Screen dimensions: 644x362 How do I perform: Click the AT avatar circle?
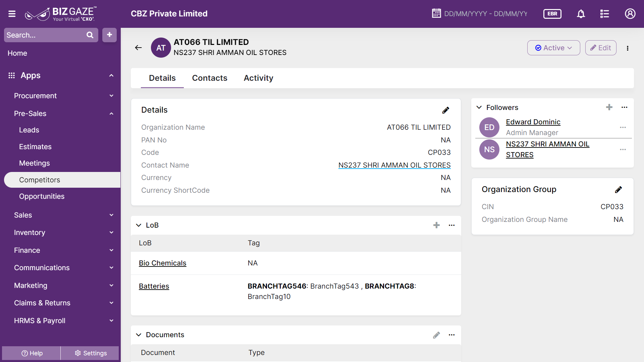[x=161, y=48]
